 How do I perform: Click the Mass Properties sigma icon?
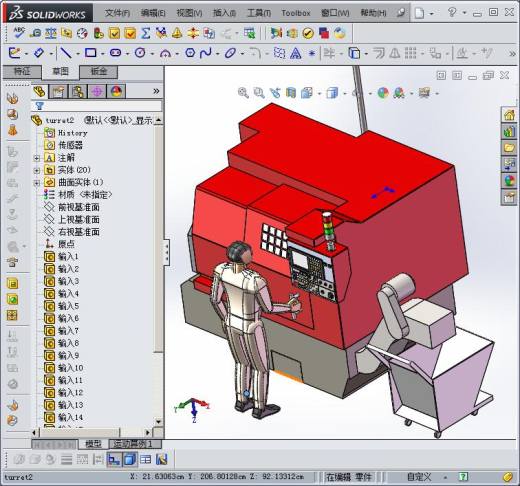tap(145, 33)
